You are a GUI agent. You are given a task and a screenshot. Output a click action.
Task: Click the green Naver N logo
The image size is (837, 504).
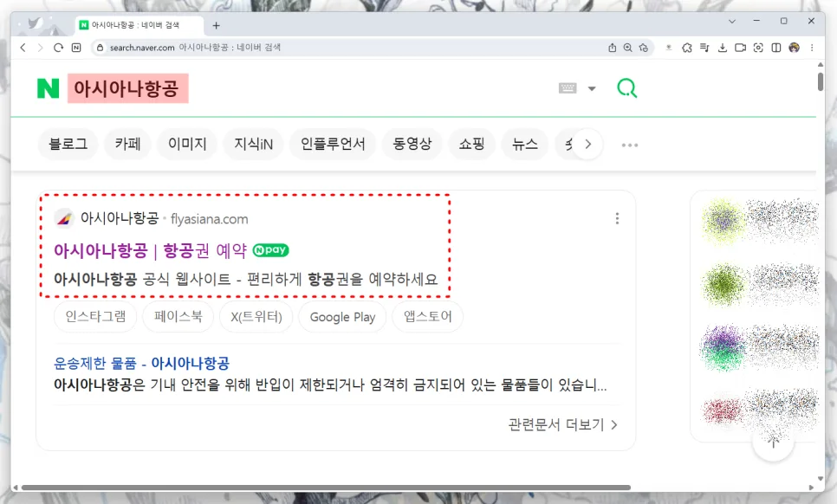click(x=48, y=88)
